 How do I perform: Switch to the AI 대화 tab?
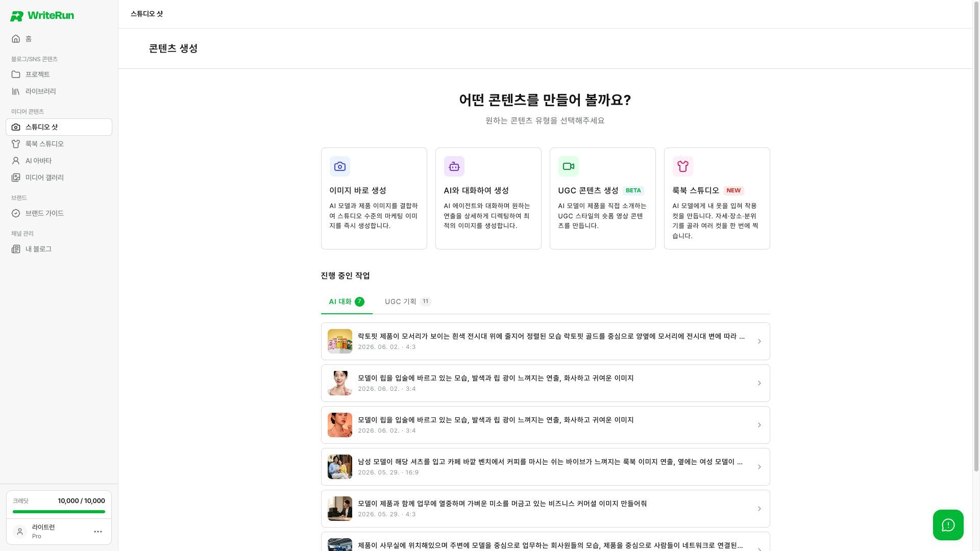[347, 302]
